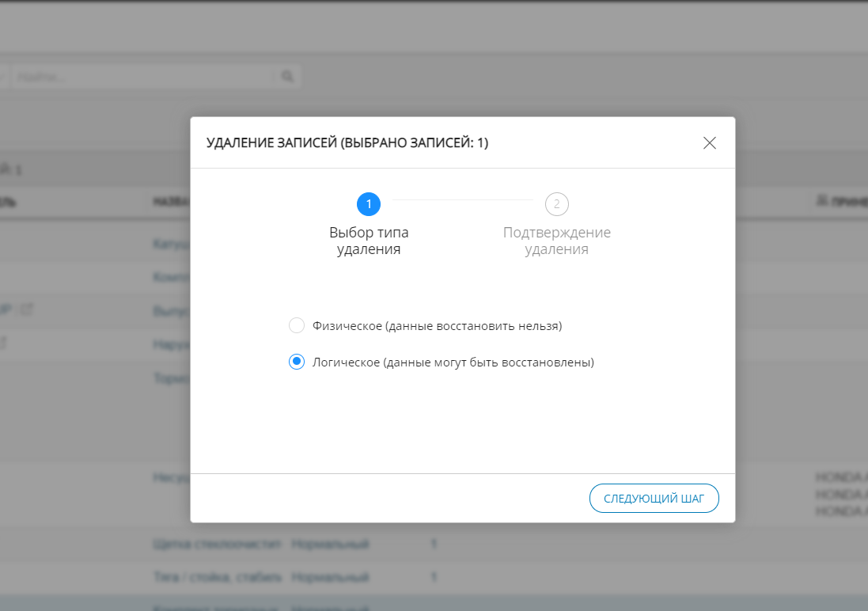Open the external link icon in third row

(x=27, y=310)
